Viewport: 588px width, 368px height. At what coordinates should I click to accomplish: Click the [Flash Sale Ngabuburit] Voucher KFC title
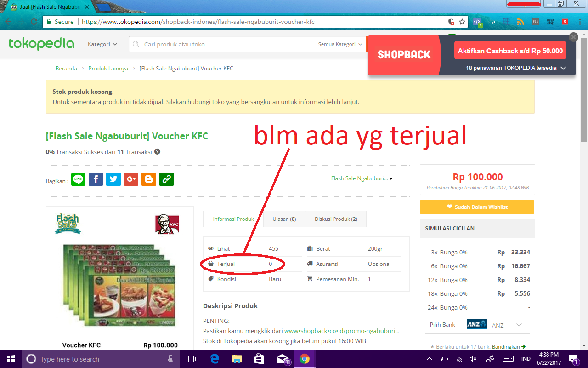click(127, 136)
